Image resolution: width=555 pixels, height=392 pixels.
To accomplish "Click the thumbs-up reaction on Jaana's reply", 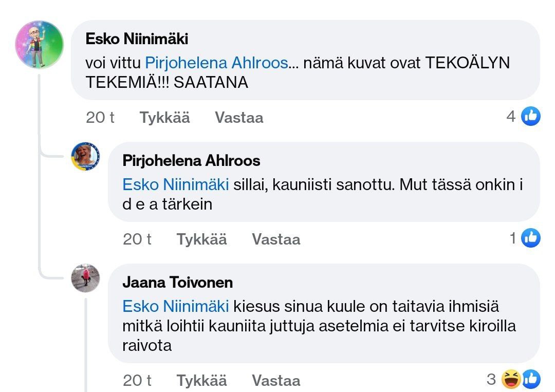I will click(531, 380).
